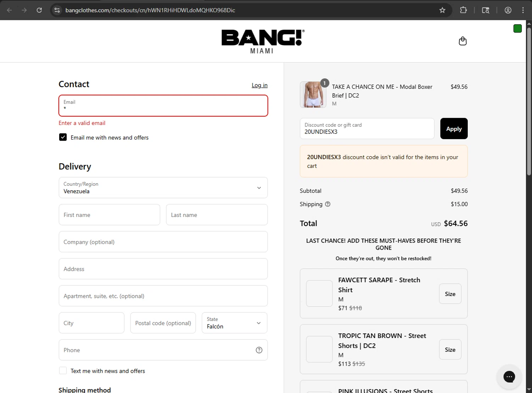Focus the City field
532x393 pixels.
click(92, 323)
